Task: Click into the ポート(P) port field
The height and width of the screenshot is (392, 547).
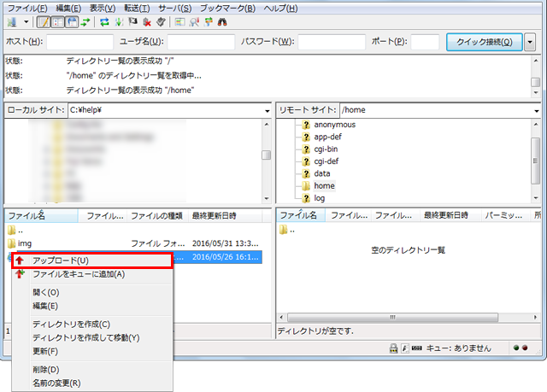Action: (x=425, y=42)
